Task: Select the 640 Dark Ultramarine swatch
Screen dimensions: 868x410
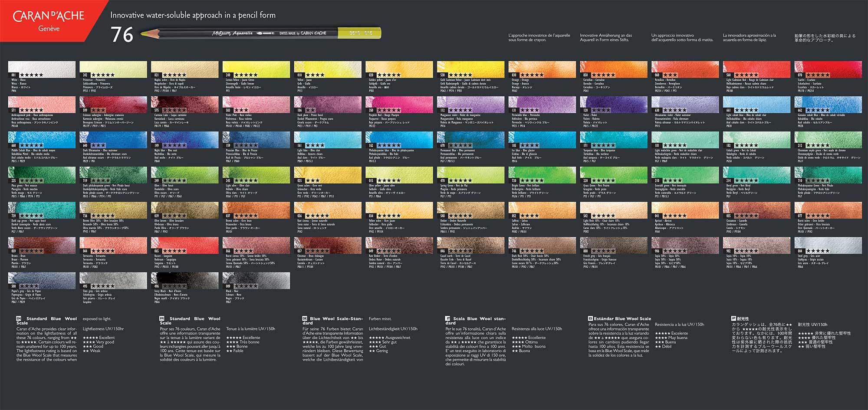Action: click(x=113, y=140)
